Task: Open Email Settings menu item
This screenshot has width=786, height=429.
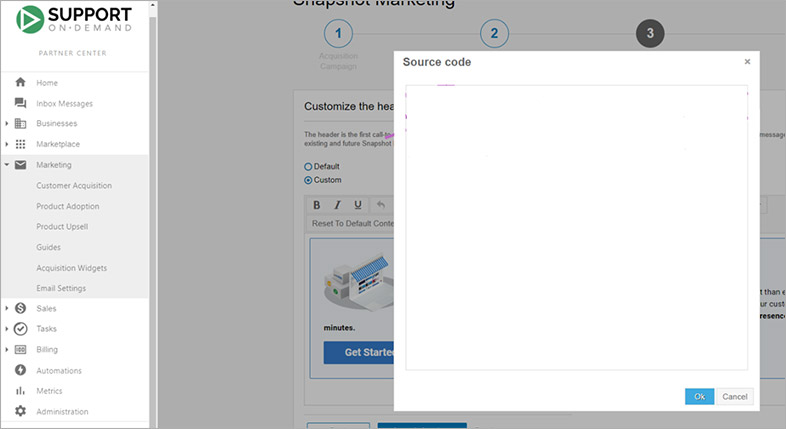Action: point(61,288)
